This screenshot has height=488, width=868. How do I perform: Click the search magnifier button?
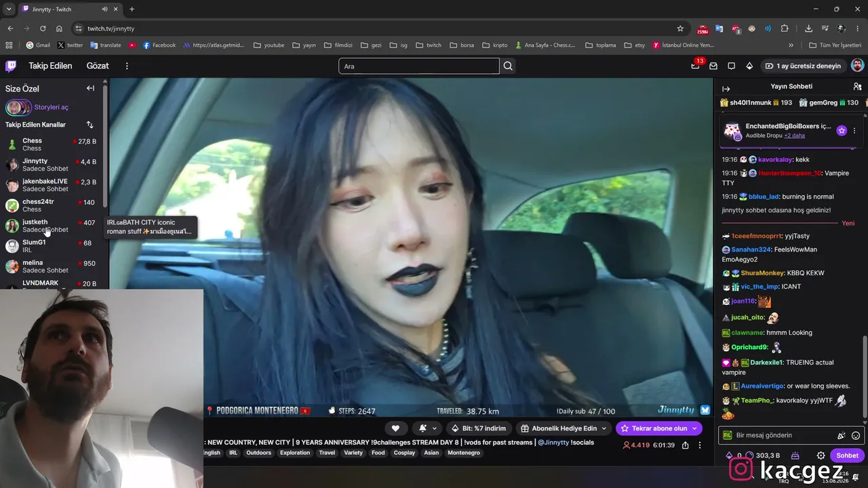coord(508,66)
